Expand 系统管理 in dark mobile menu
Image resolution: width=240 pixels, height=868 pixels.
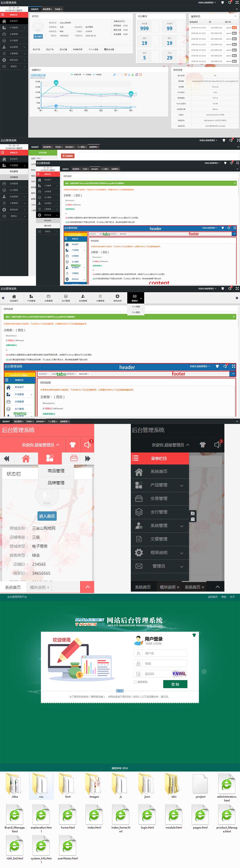[x=182, y=526]
